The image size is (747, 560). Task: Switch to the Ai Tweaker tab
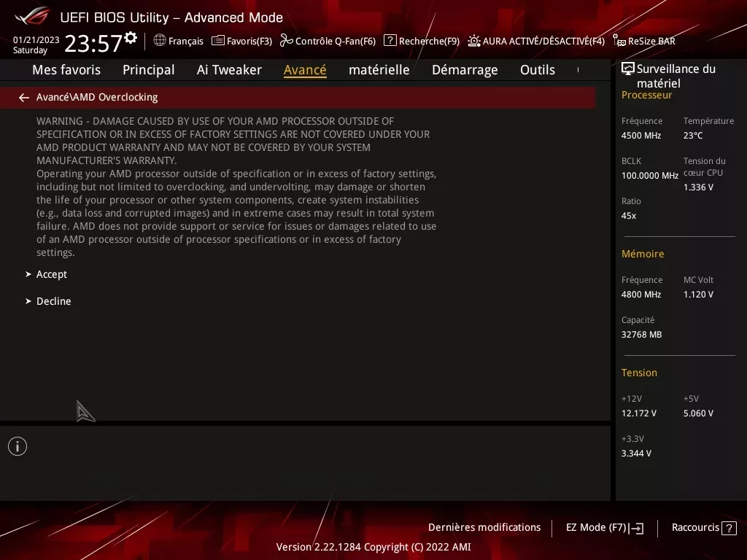229,69
